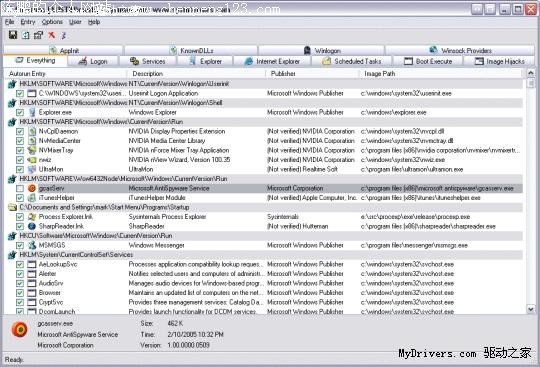
Task: Sort by Image Path column header
Action: pos(442,74)
